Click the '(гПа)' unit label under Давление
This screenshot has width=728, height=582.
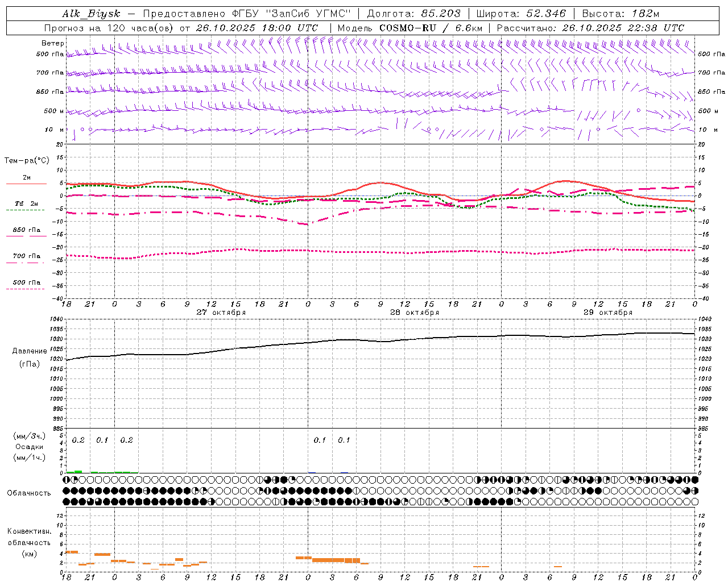[x=30, y=364]
